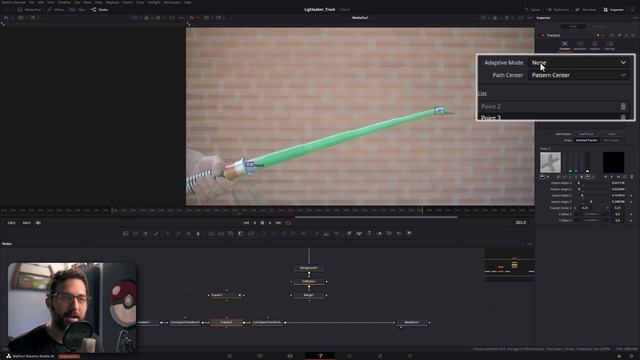Adjust the Search Height 1 slider
The image size is (640, 360).
tap(592, 202)
